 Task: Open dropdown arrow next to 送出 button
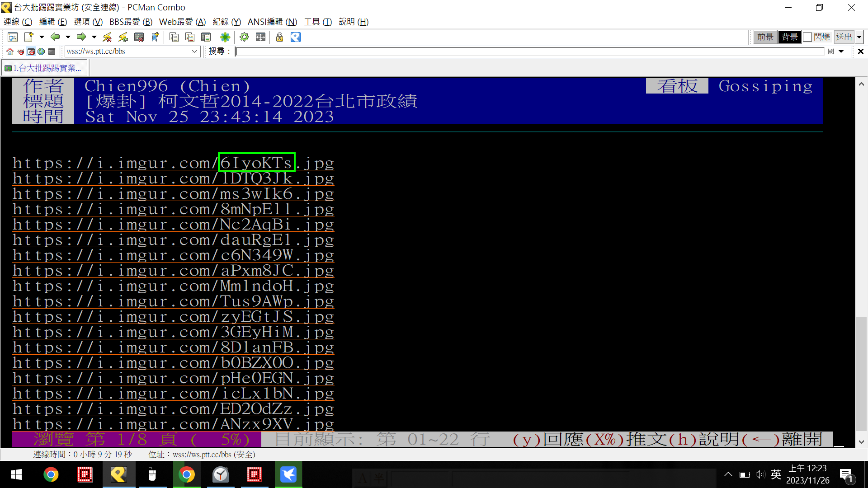(x=859, y=37)
